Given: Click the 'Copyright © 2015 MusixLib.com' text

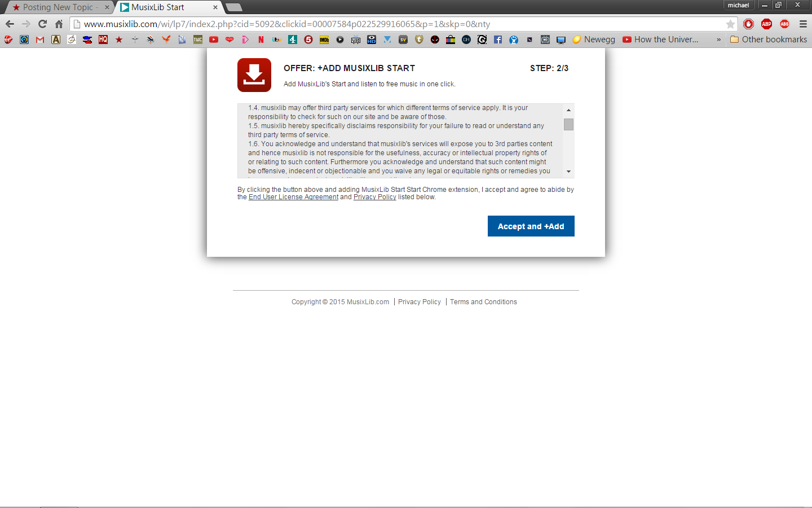Looking at the screenshot, I should click(340, 302).
